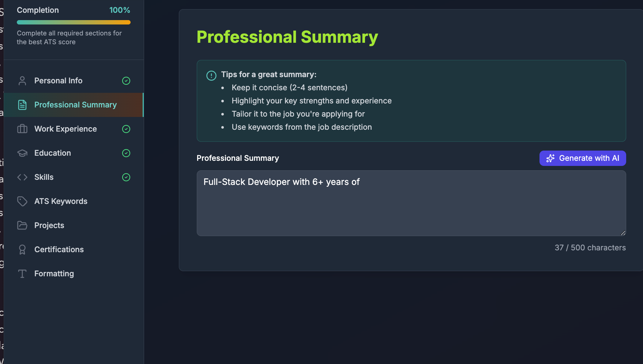Toggle the completion checkmark beside Education
The height and width of the screenshot is (364, 643).
126,153
